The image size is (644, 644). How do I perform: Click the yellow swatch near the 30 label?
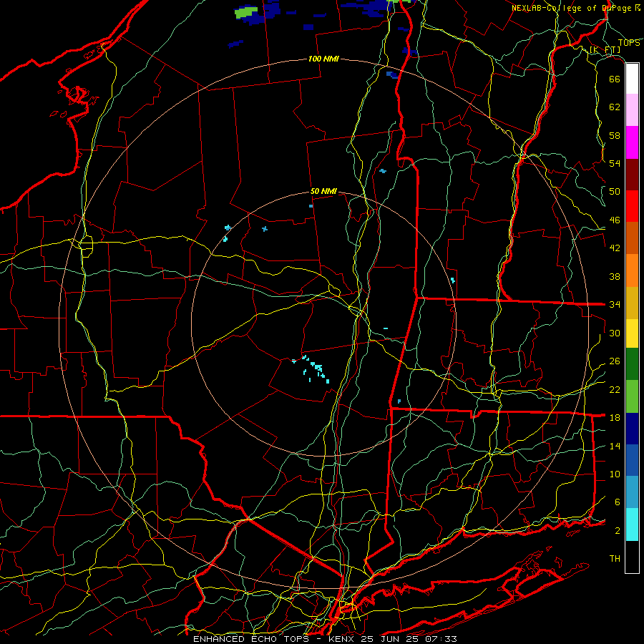coord(632,333)
